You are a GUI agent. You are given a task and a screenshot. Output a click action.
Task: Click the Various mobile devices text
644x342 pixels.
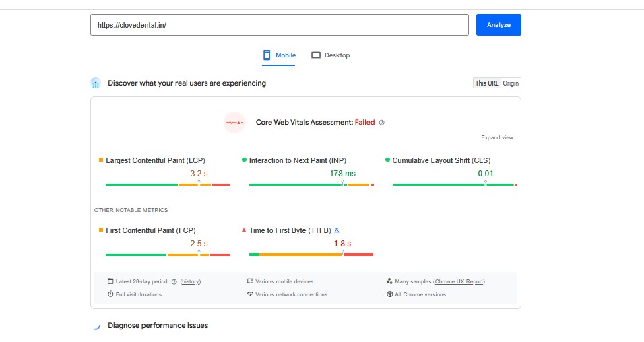coord(284,281)
